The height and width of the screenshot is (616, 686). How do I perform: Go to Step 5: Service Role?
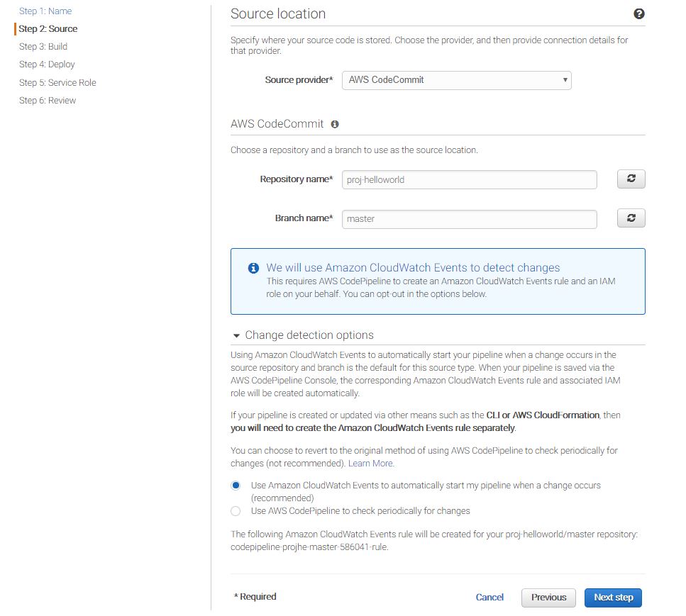click(x=57, y=83)
